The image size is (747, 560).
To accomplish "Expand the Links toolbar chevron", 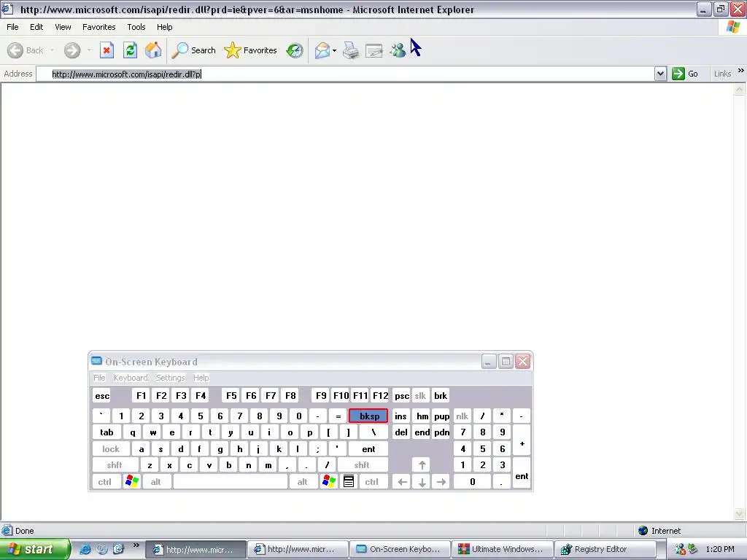I will [741, 71].
